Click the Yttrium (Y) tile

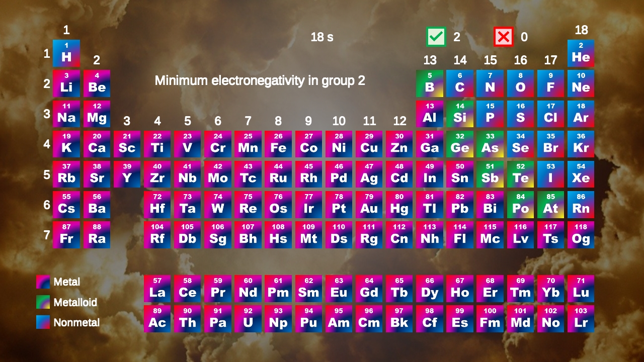tap(127, 174)
